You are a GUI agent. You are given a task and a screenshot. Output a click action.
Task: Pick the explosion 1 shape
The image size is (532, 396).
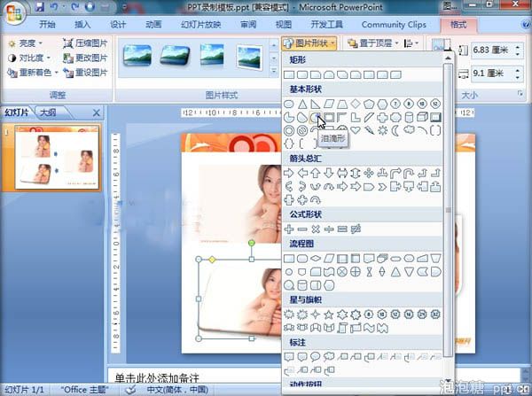(x=289, y=314)
